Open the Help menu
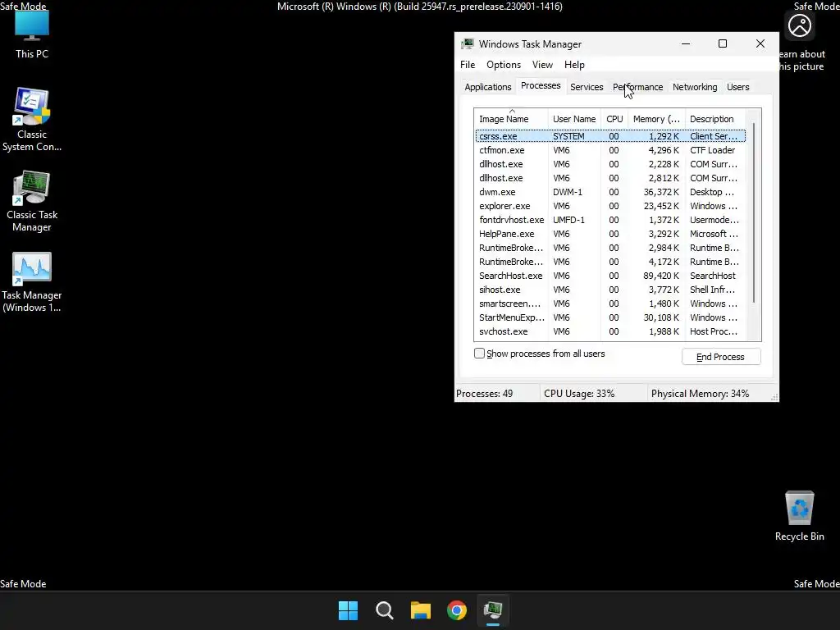 pyautogui.click(x=574, y=65)
